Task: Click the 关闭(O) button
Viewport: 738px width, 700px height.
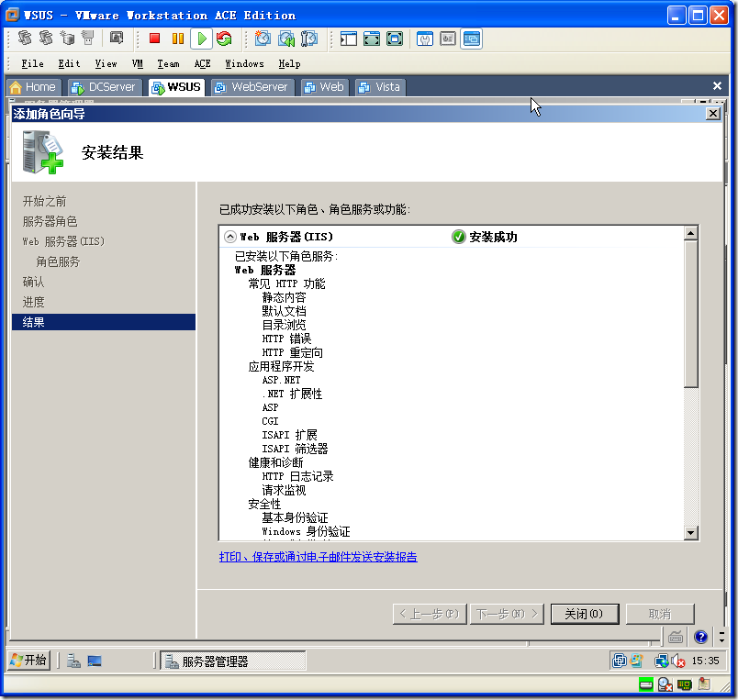Action: (585, 614)
